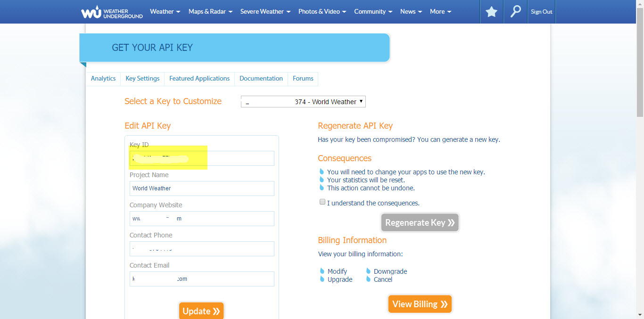Click the Cancel billing link

[383, 279]
